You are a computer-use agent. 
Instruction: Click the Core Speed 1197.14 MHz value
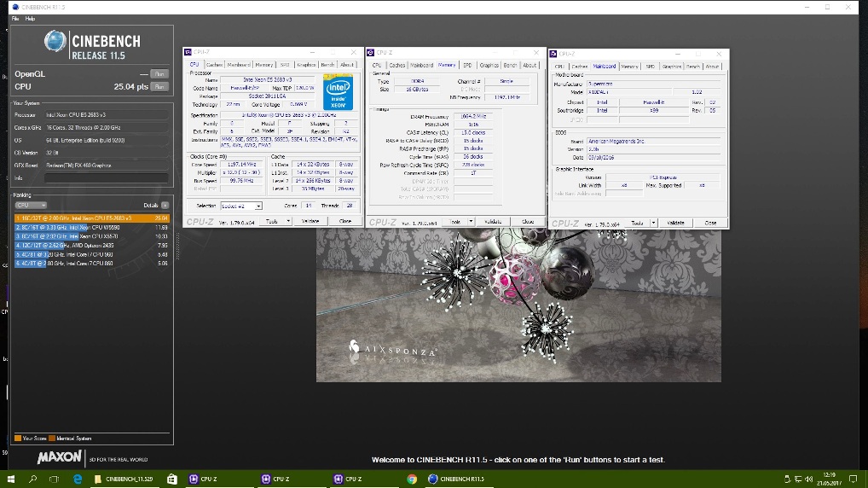pyautogui.click(x=241, y=165)
